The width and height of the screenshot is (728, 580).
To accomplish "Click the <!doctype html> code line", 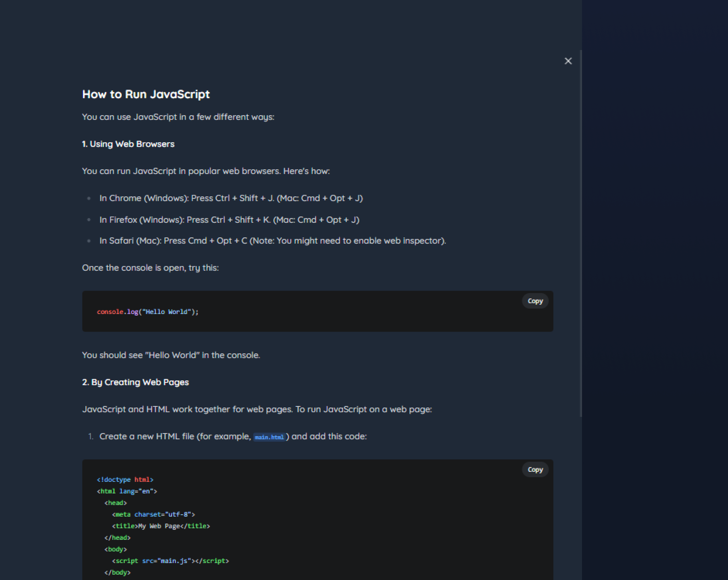I will click(x=125, y=480).
